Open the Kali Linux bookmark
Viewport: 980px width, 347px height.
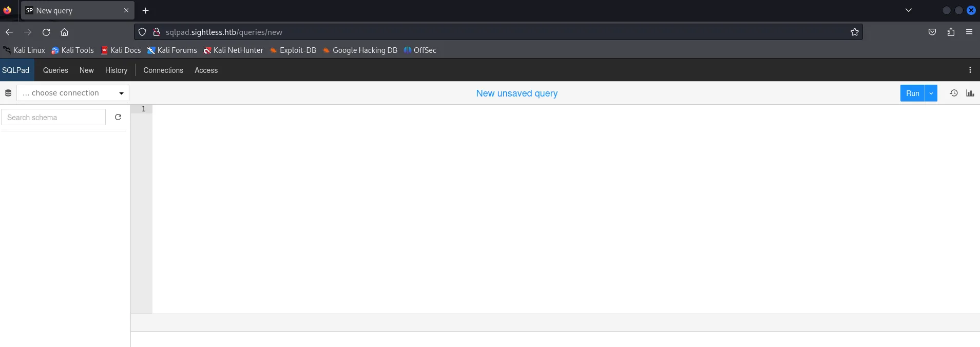pos(24,50)
